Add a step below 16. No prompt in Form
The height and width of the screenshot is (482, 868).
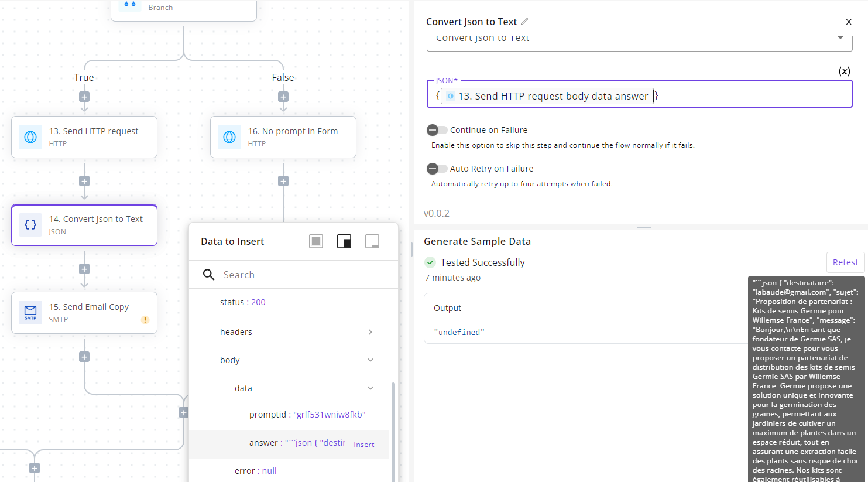click(283, 181)
